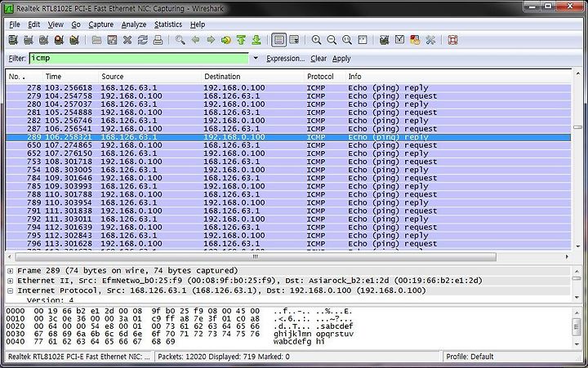Image resolution: width=588 pixels, height=368 pixels.
Task: Print packets printer icon
Action: pos(158,40)
